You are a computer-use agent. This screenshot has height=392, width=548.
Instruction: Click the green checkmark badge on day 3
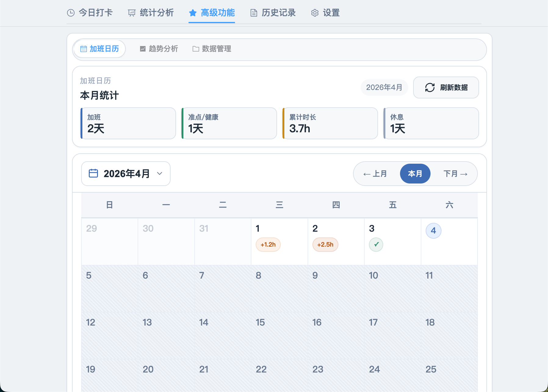point(376,244)
